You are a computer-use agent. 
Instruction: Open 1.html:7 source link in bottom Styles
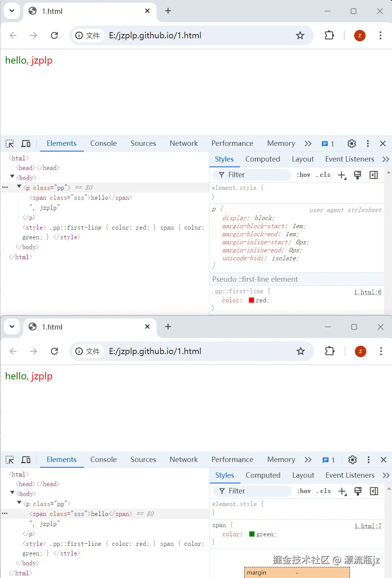(368, 526)
